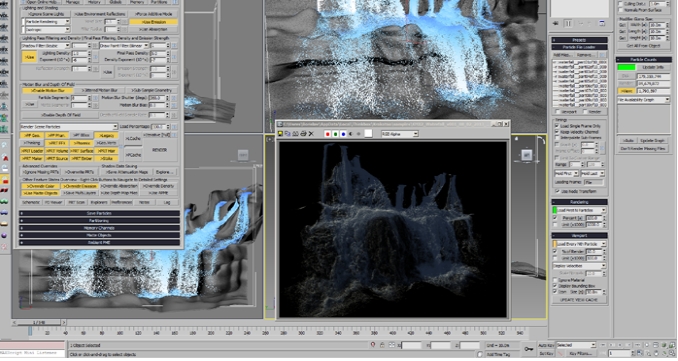This screenshot has width=678, height=361.
Task: Click the Save Bitmap icon in render window
Action: click(281, 134)
